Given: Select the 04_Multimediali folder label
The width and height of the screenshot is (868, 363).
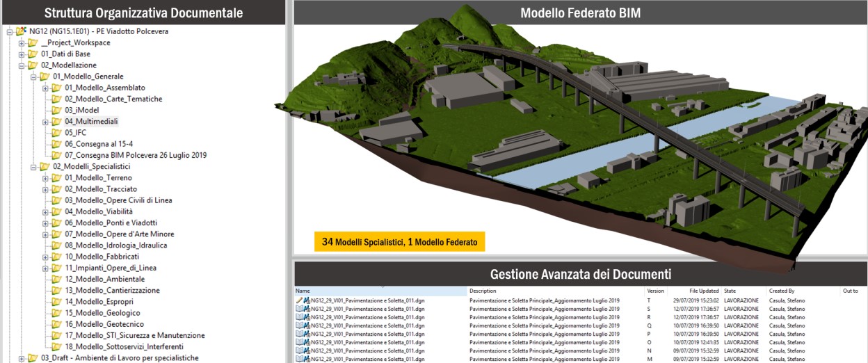Looking at the screenshot, I should click(x=92, y=122).
